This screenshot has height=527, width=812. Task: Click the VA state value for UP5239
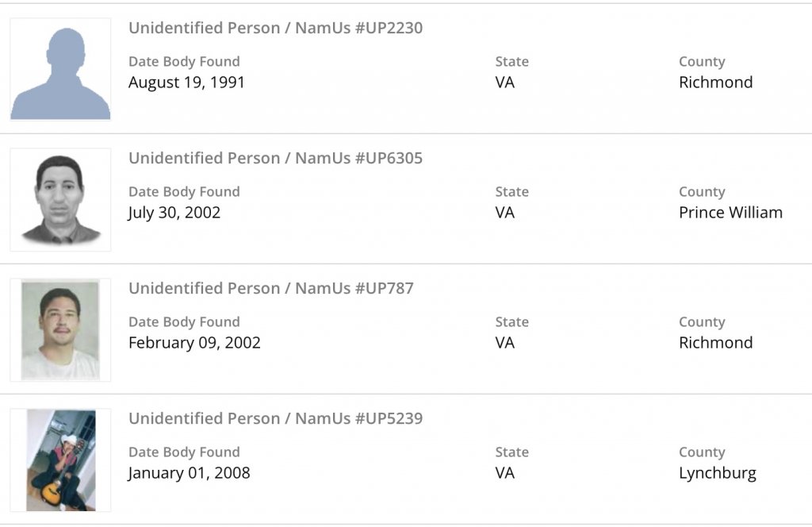(504, 473)
